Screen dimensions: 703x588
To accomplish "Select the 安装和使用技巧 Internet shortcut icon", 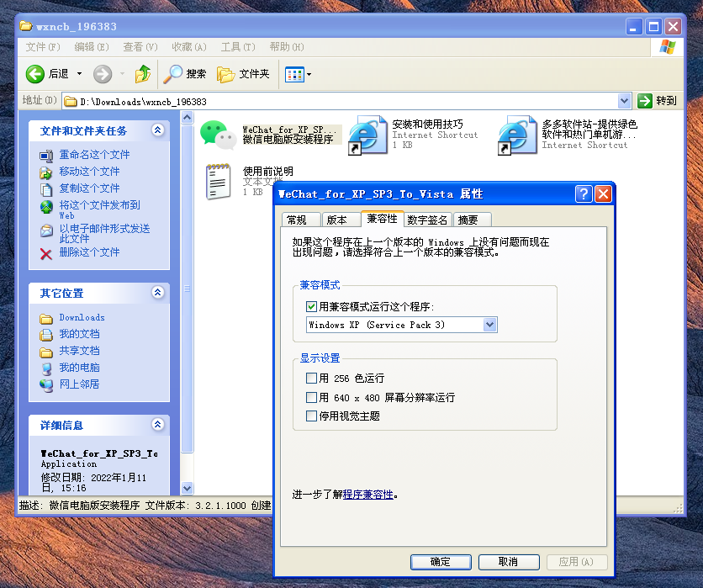I will point(367,135).
